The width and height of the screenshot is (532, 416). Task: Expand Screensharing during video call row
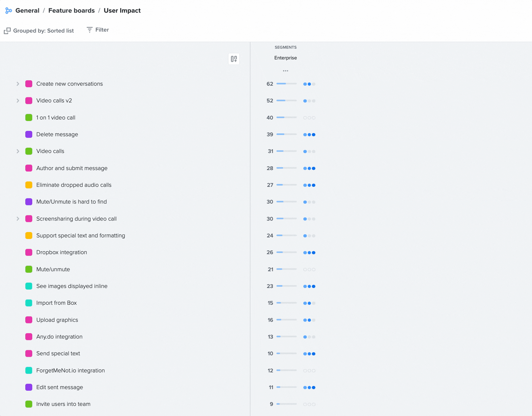click(18, 219)
